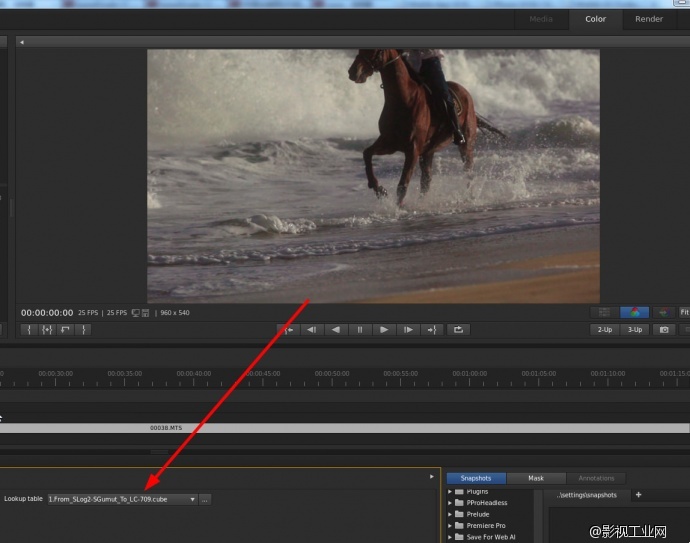This screenshot has width=690, height=543.
Task: Select the Premiere Pro folder
Action: pyautogui.click(x=486, y=525)
